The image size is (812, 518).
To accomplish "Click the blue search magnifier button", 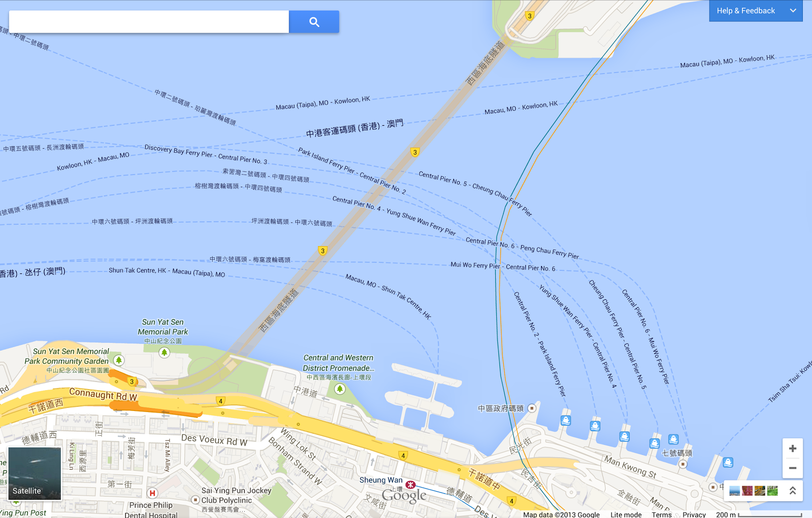I will pos(314,22).
